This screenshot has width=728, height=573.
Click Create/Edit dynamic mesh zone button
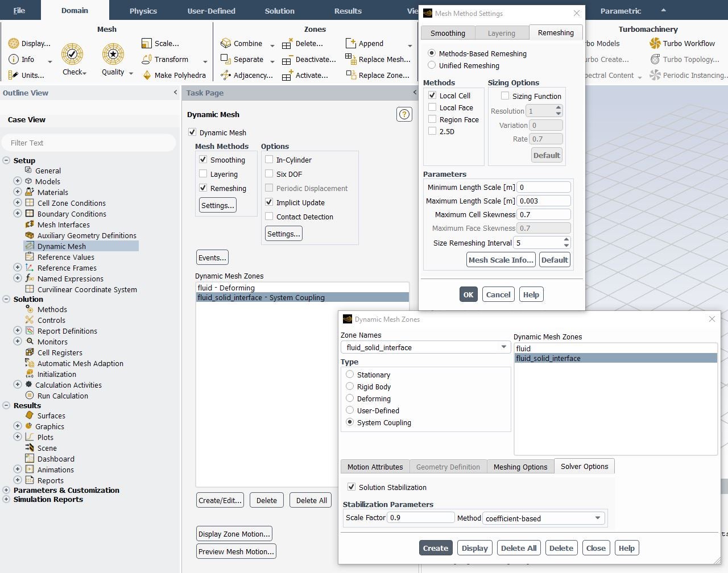[220, 500]
